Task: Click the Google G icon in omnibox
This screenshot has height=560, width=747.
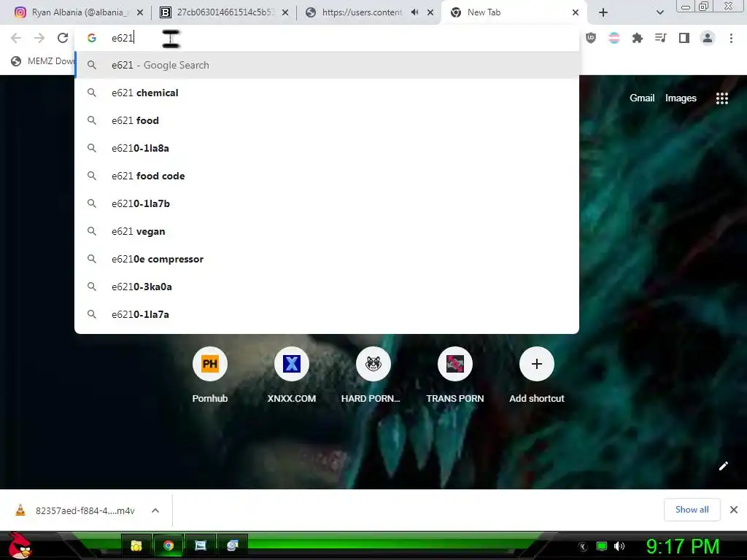Action: click(92, 38)
